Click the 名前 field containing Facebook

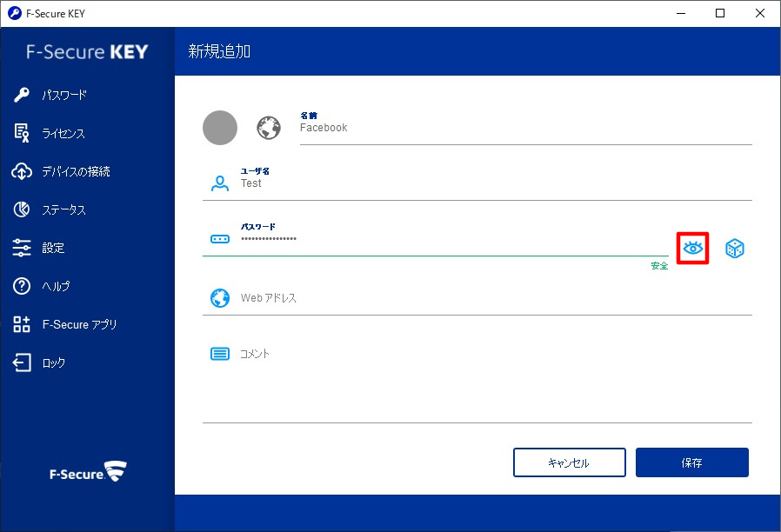click(522, 128)
